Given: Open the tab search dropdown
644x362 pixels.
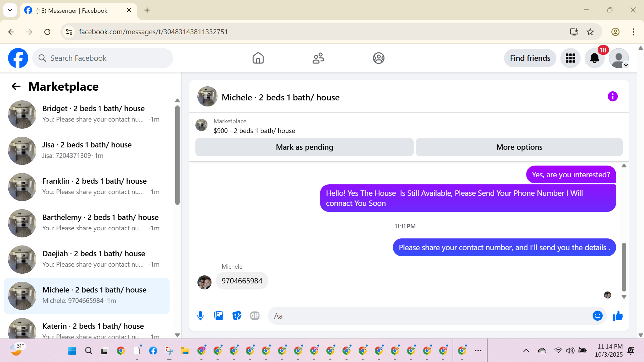Looking at the screenshot, I should [x=10, y=10].
